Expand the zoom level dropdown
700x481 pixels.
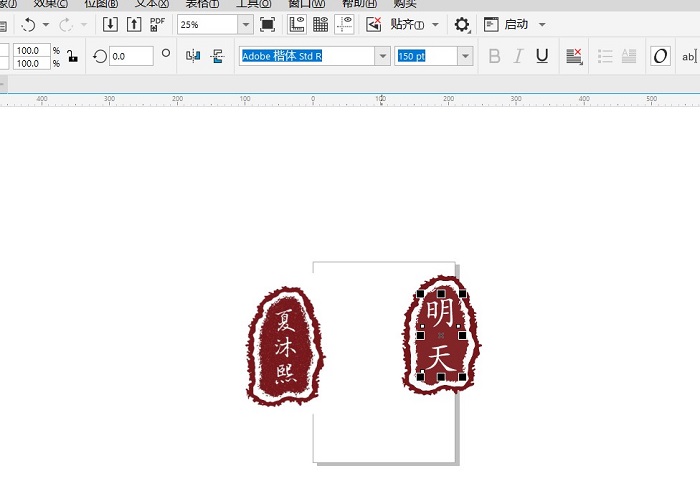point(245,25)
